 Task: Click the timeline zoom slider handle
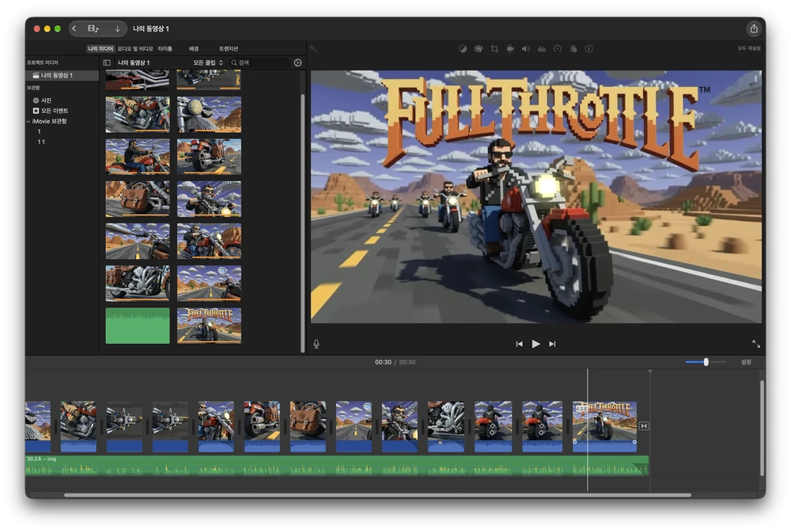706,362
